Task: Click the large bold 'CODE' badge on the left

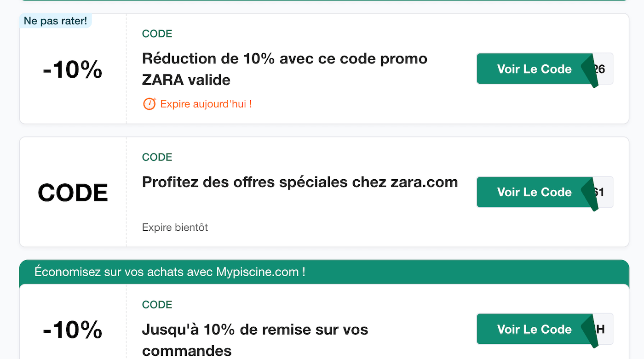Action: 72,192
